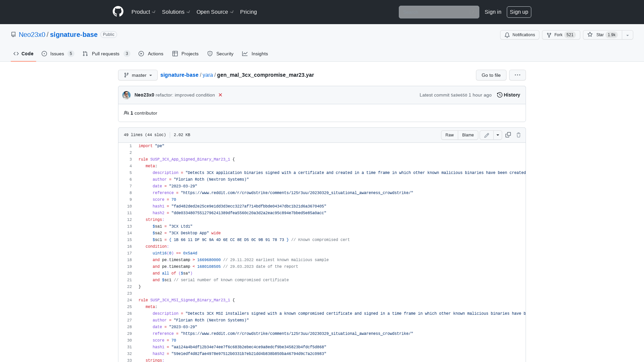Screen dimensions: 644x362
Task: Click the rule name SUSP_3CX_App_Signed_Binary_Mar23_1
Action: pyautogui.click(x=190, y=160)
